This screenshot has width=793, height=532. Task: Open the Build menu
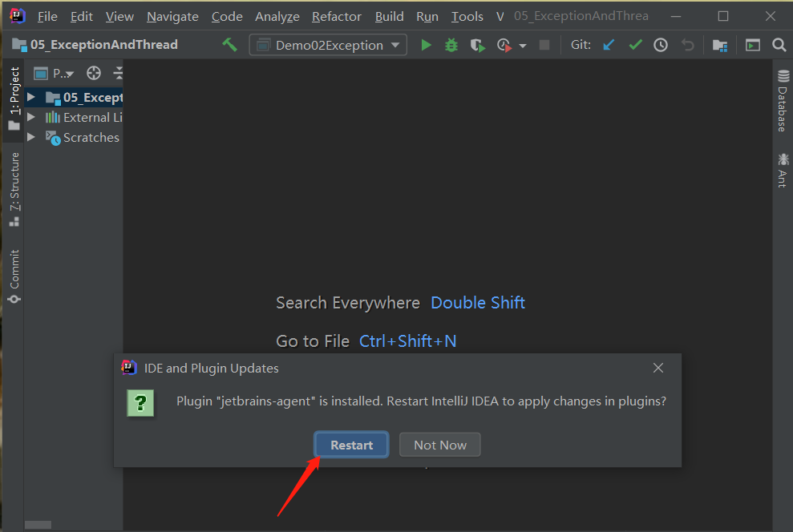(390, 17)
